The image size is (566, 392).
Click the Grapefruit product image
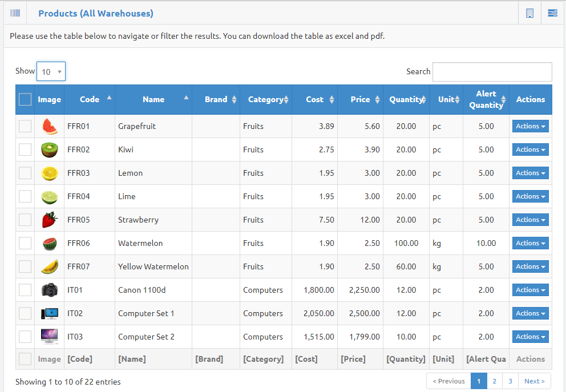tap(50, 126)
